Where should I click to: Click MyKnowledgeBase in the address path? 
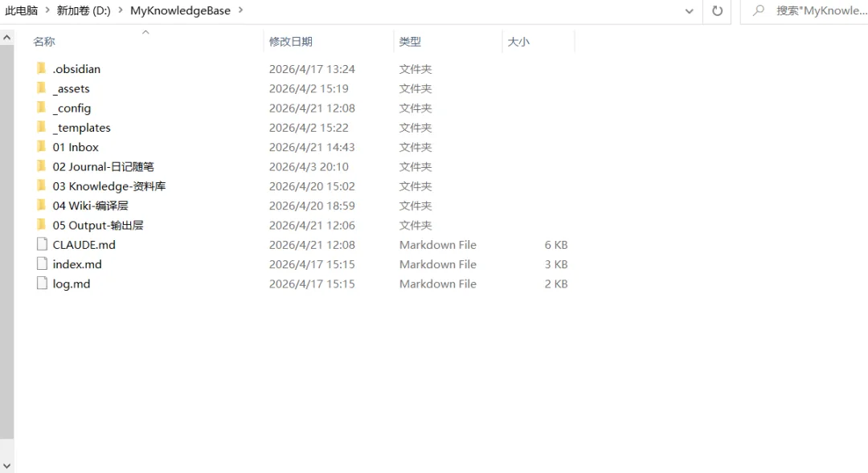click(x=181, y=10)
